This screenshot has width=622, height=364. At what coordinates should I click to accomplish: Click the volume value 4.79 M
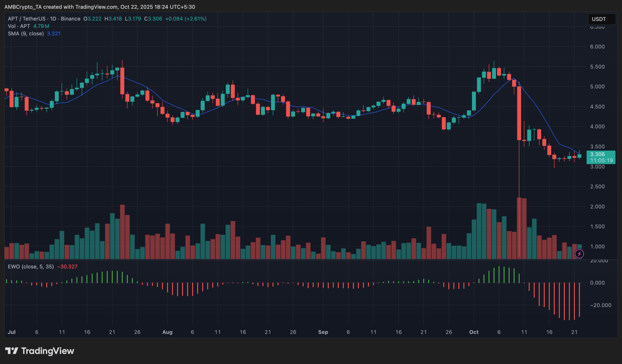point(41,26)
